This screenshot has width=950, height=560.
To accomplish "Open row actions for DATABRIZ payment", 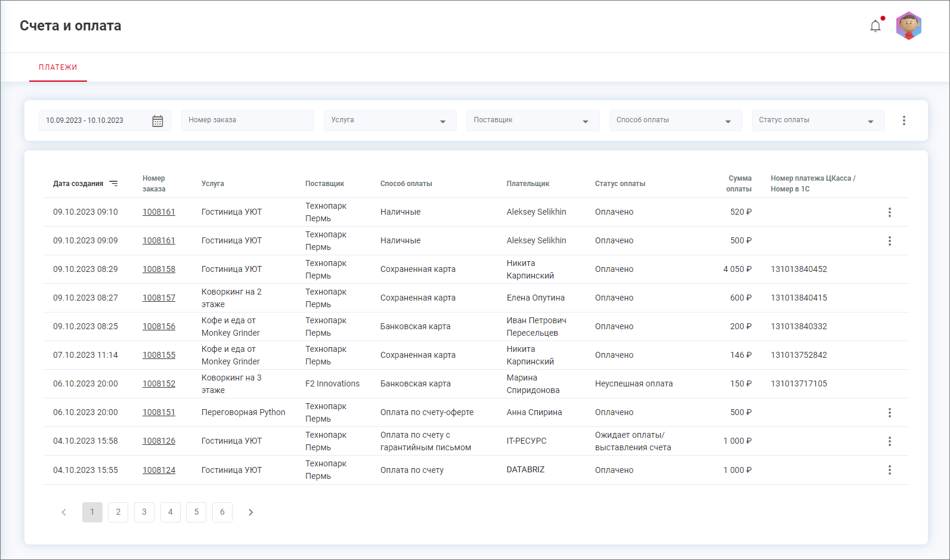I will [x=889, y=470].
